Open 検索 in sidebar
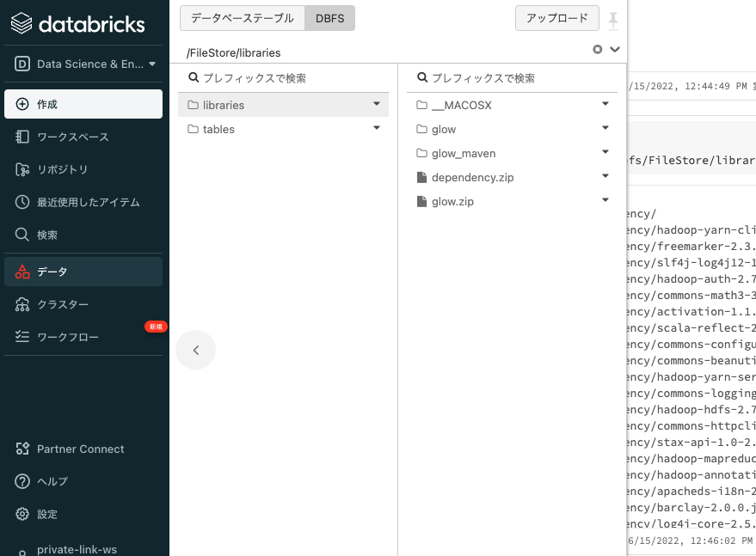 [x=83, y=235]
